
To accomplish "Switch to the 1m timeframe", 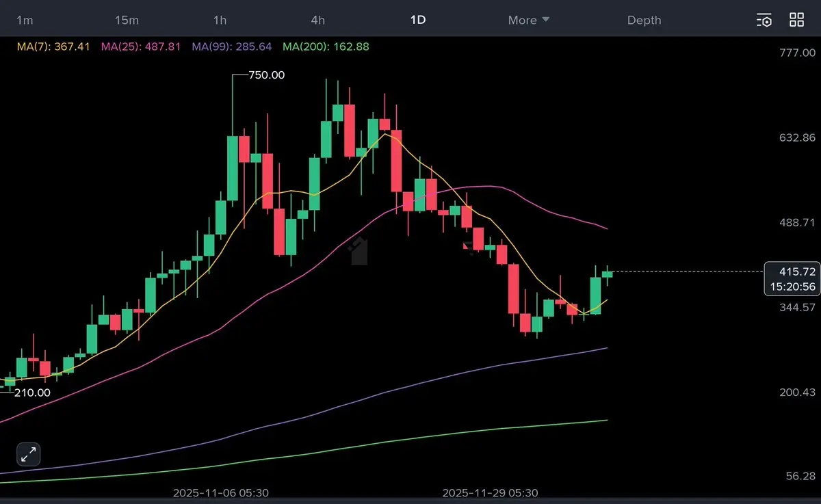I will 25,20.
